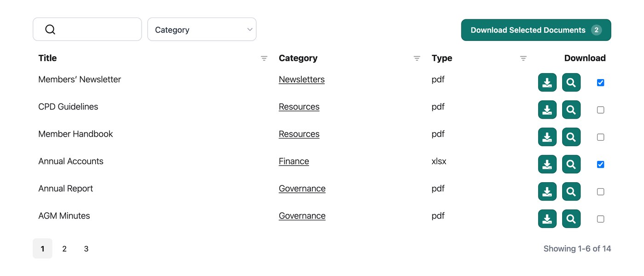The height and width of the screenshot is (276, 644).
Task: Click the Member Handbook title
Action: pyautogui.click(x=75, y=134)
